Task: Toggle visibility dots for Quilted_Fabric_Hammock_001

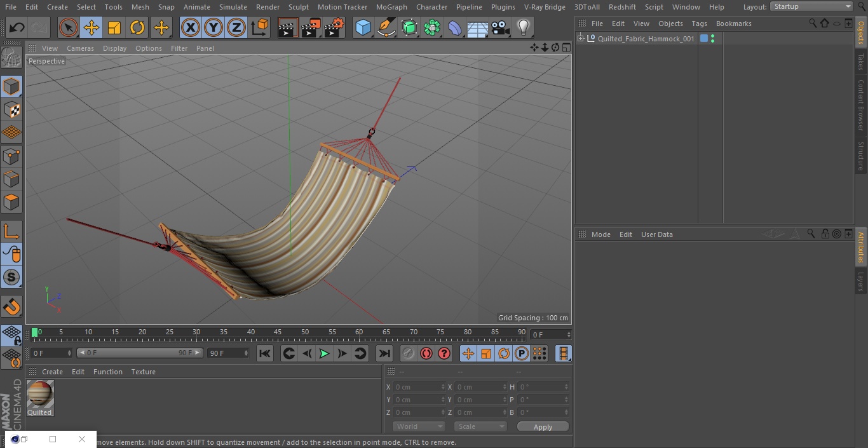Action: point(713,39)
